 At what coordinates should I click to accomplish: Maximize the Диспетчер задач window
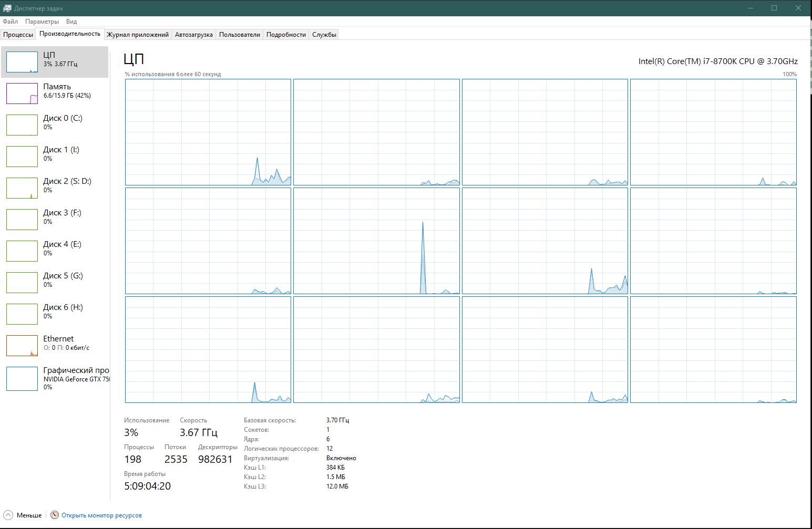click(x=774, y=8)
